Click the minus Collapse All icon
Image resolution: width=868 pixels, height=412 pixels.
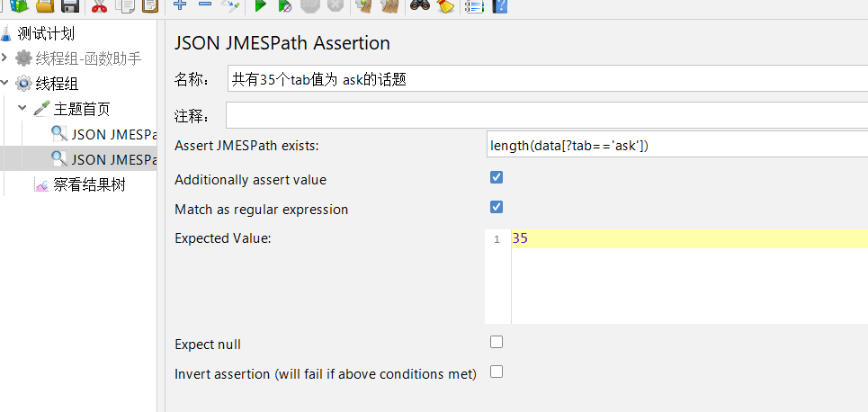point(205,4)
